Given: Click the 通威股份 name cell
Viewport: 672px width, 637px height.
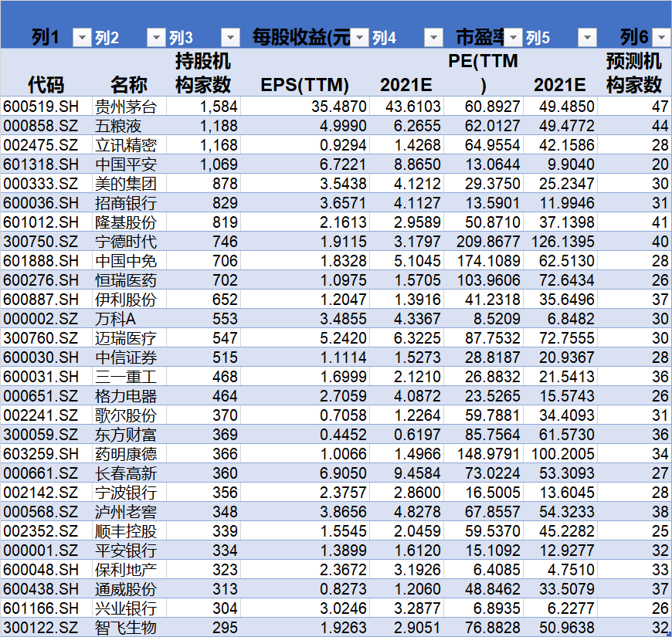Looking at the screenshot, I should point(129,589).
